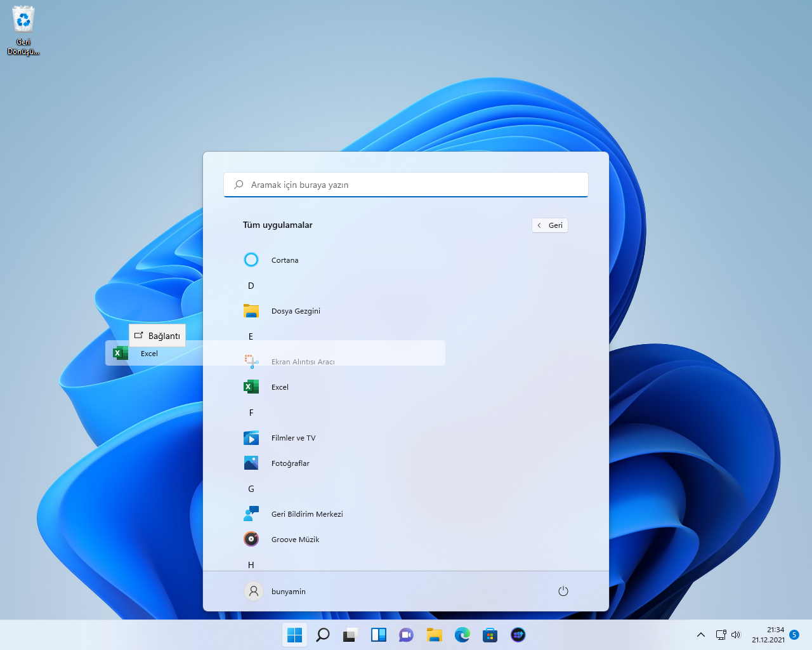Select the Ekran Alıntısı Aracı label
Image resolution: width=812 pixels, height=650 pixels.
(303, 362)
